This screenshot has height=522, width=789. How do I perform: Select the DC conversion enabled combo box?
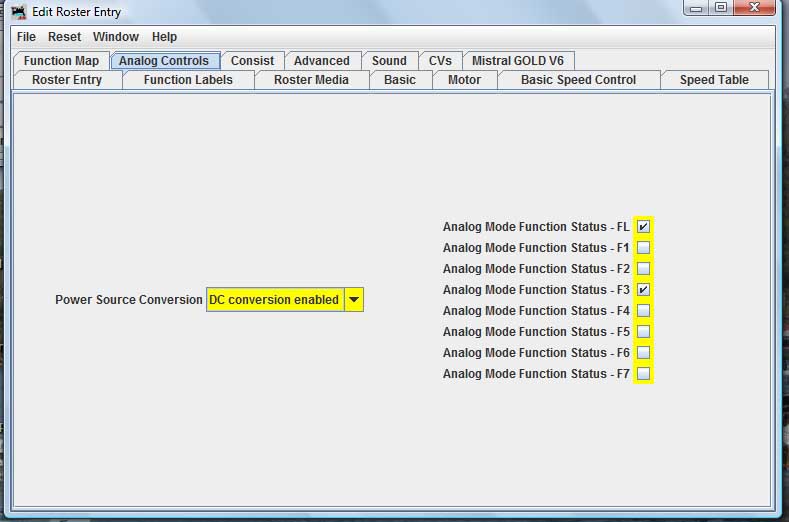pyautogui.click(x=285, y=300)
